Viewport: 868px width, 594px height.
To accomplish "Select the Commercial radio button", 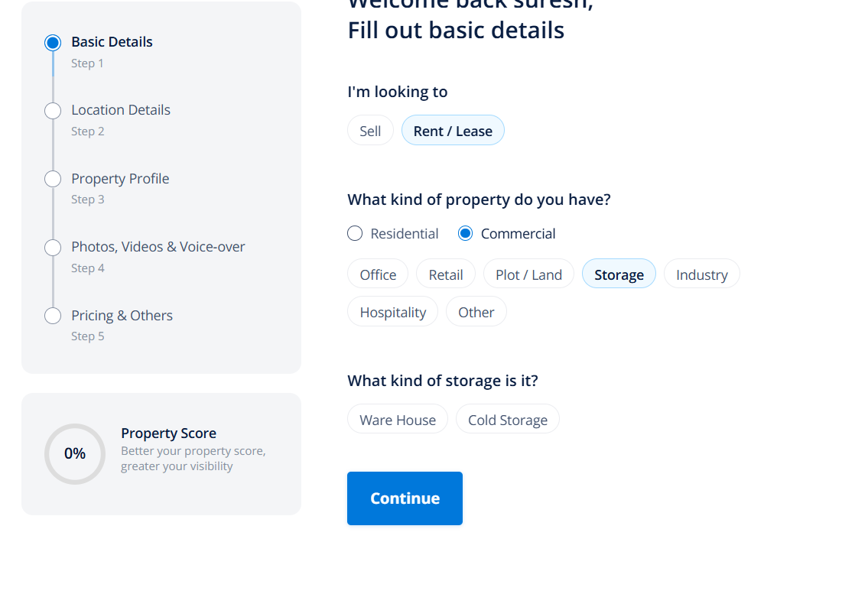I will (x=465, y=234).
